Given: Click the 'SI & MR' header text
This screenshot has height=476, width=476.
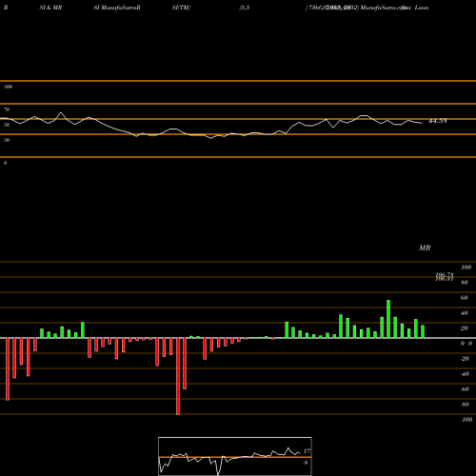Looking at the screenshot, I should [x=50, y=8].
